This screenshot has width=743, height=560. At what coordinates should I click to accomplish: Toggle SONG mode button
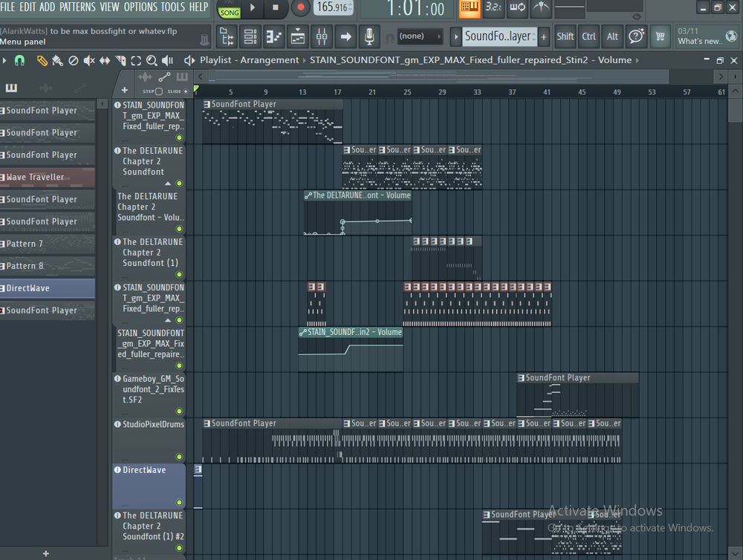pos(230,13)
